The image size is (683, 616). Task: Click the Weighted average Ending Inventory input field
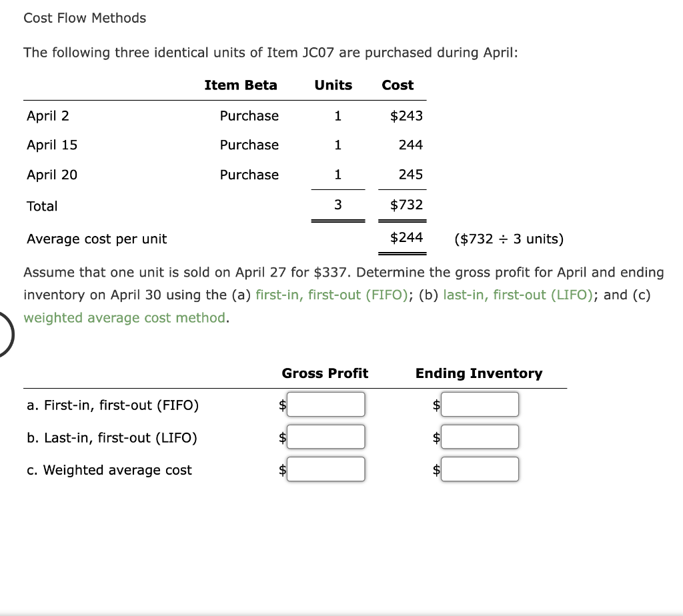pyautogui.click(x=480, y=469)
